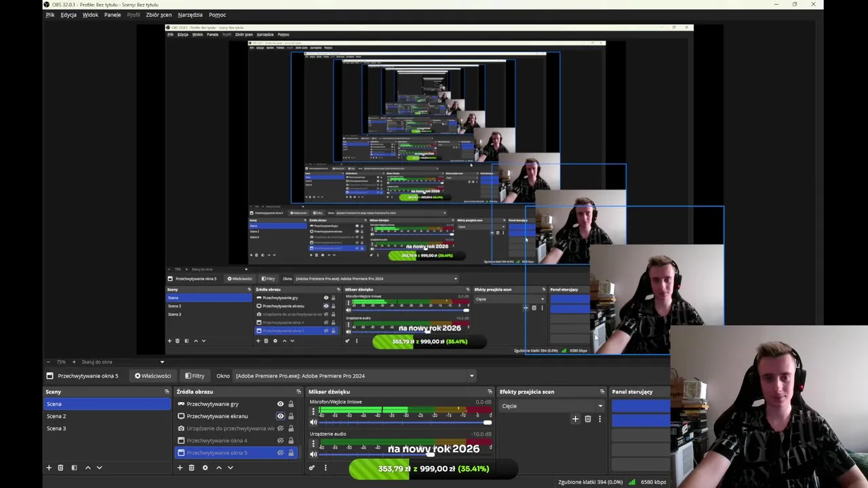Show Przechwytywanie okna 5 source
Image resolution: width=868 pixels, height=488 pixels.
click(280, 453)
